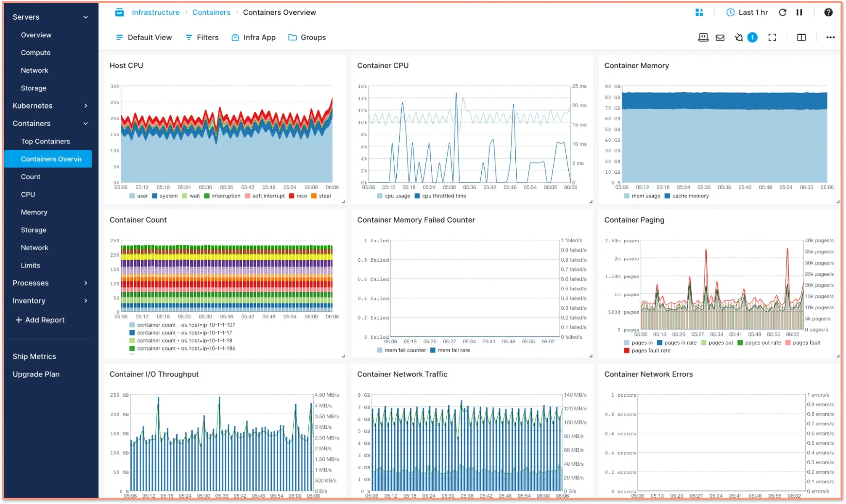846x504 pixels.
Task: Open the help question-mark icon
Action: [x=828, y=12]
